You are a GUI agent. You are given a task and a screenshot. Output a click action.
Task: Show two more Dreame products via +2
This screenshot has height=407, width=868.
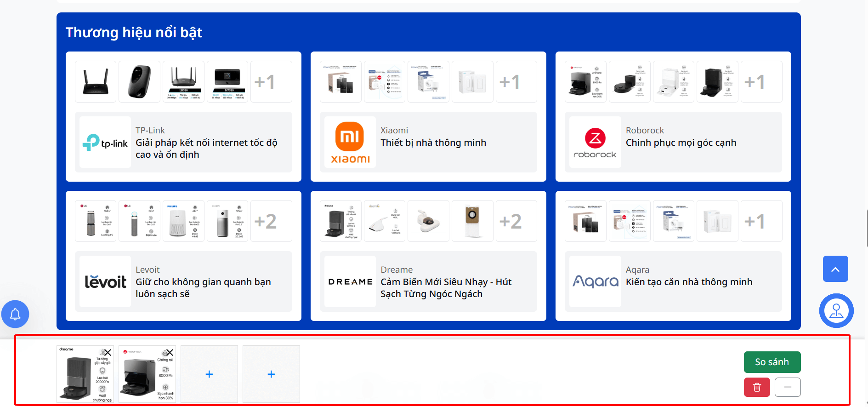click(516, 221)
